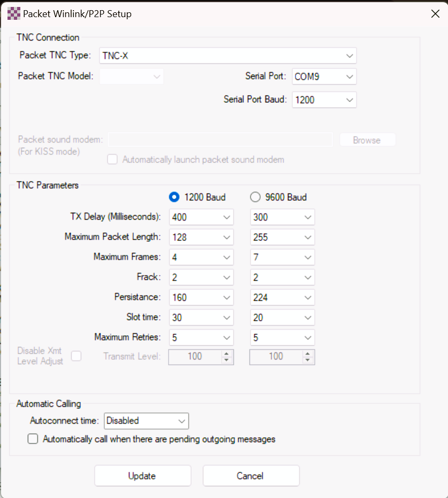Open the 9600 Baud Frack dropdown

307,277
